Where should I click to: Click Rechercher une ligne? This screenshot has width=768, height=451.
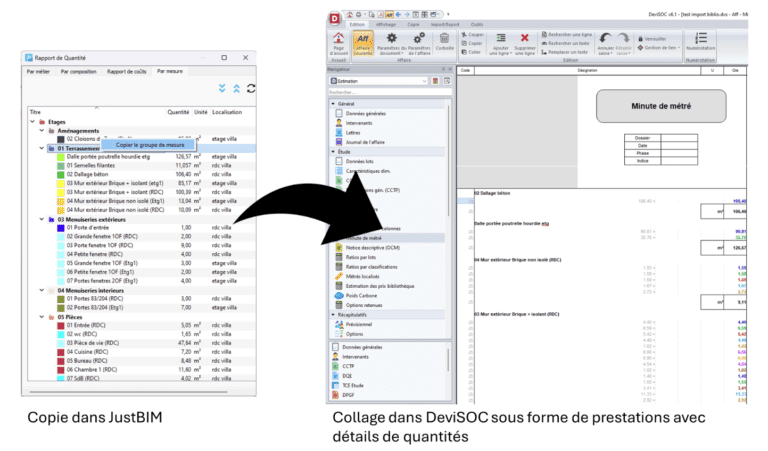point(567,35)
